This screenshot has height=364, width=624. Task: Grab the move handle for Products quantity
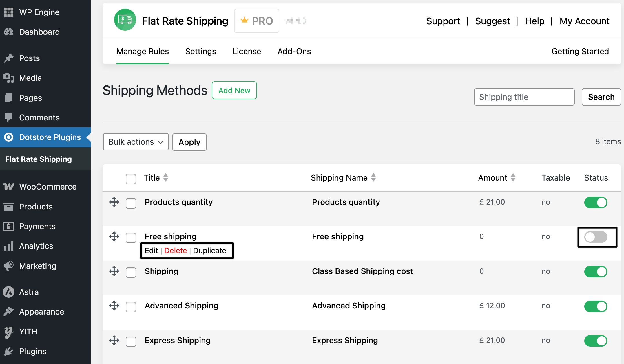[x=114, y=202]
